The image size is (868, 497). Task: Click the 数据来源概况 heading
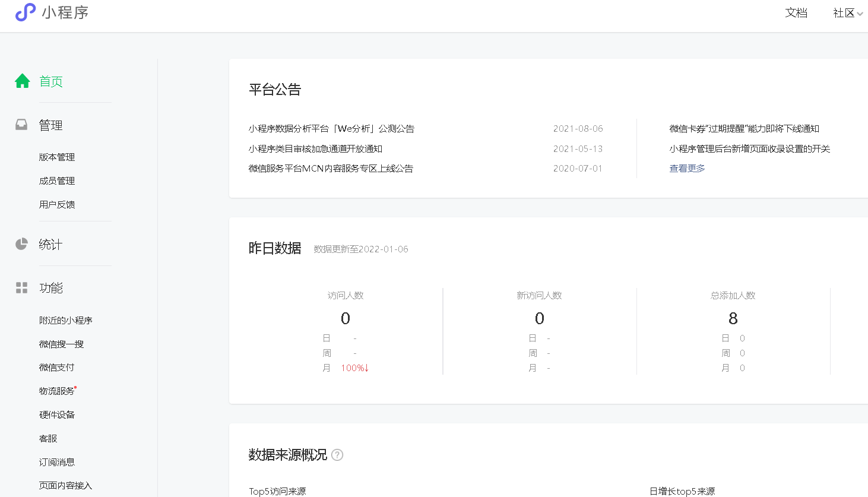click(288, 455)
